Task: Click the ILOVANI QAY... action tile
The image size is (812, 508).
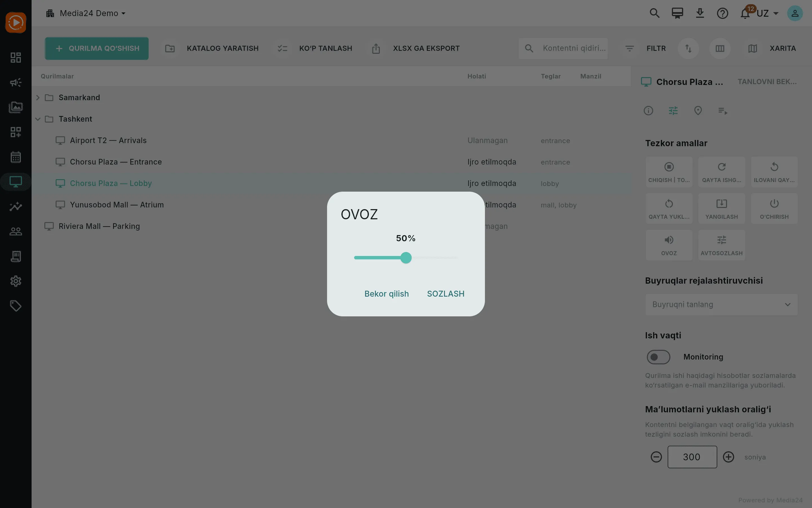Action: point(774,172)
